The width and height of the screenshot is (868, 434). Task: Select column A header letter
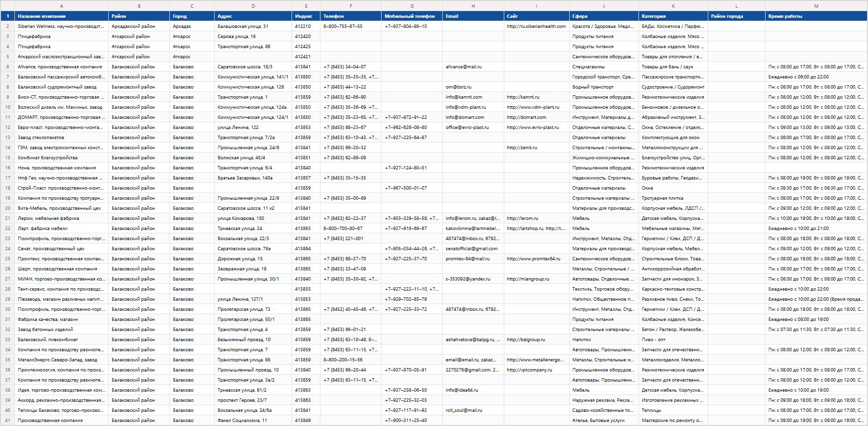[x=62, y=6]
